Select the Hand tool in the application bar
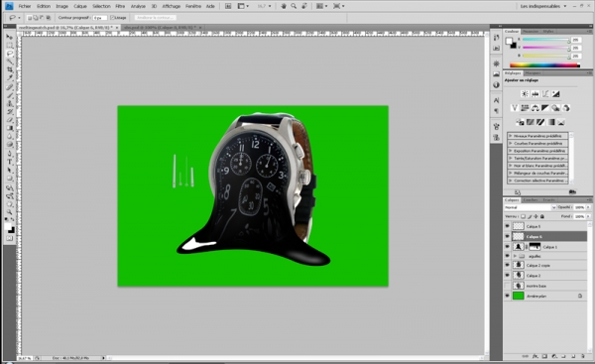 pos(284,6)
